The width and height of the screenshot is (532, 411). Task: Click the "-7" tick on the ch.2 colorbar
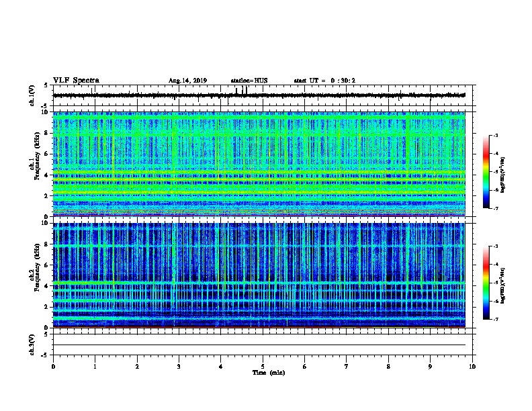(x=495, y=319)
